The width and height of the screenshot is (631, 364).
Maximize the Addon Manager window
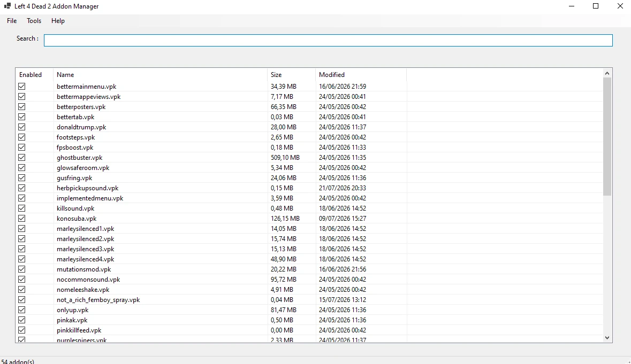596,6
